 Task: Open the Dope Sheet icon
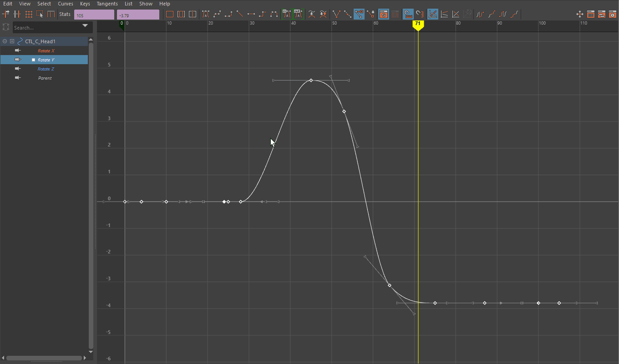point(590,14)
